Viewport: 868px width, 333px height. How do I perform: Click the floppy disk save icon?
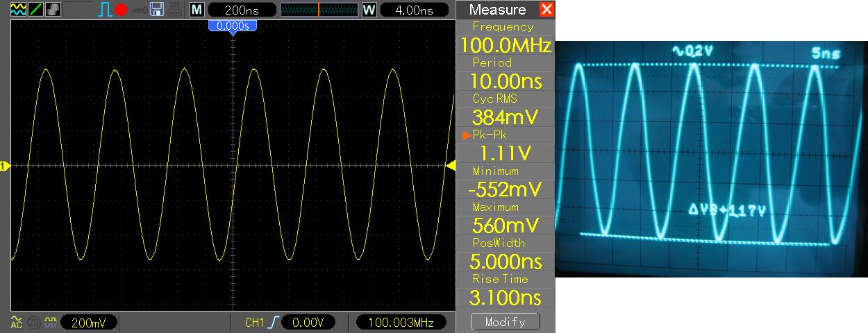click(157, 10)
